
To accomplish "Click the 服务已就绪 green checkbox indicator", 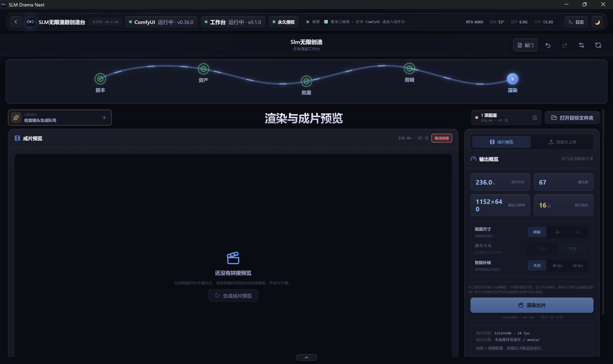I will [x=326, y=22].
